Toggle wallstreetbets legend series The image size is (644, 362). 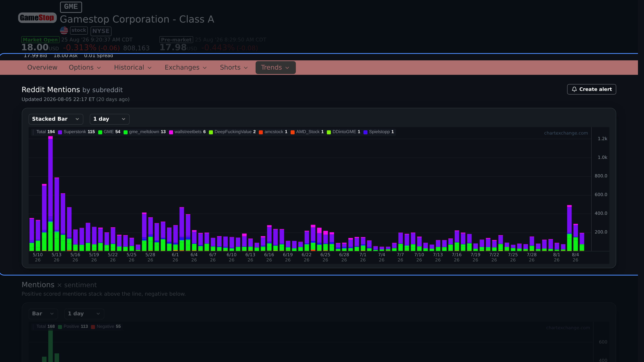[x=187, y=132]
